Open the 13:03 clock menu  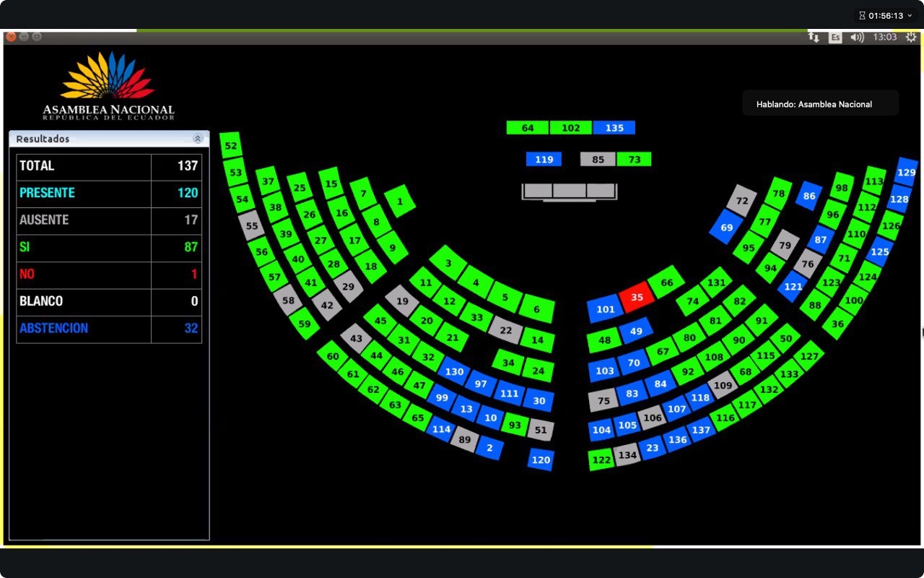point(884,37)
